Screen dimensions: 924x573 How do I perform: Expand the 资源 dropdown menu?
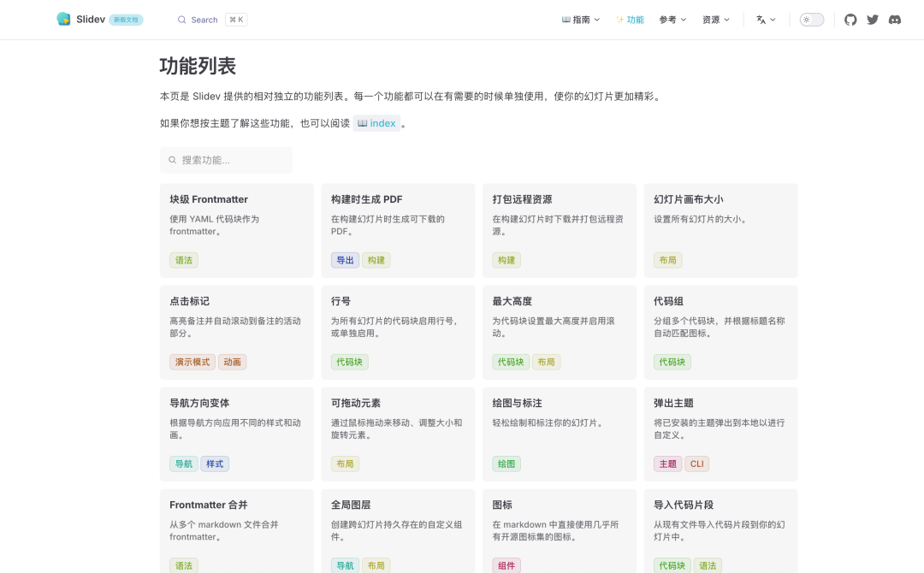click(x=716, y=20)
